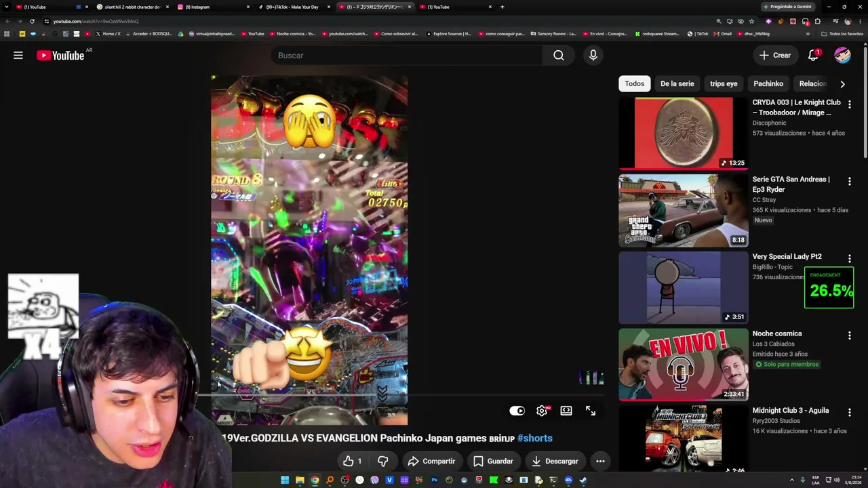868x488 pixels.
Task: Show more filter chips with right arrow
Action: (842, 84)
